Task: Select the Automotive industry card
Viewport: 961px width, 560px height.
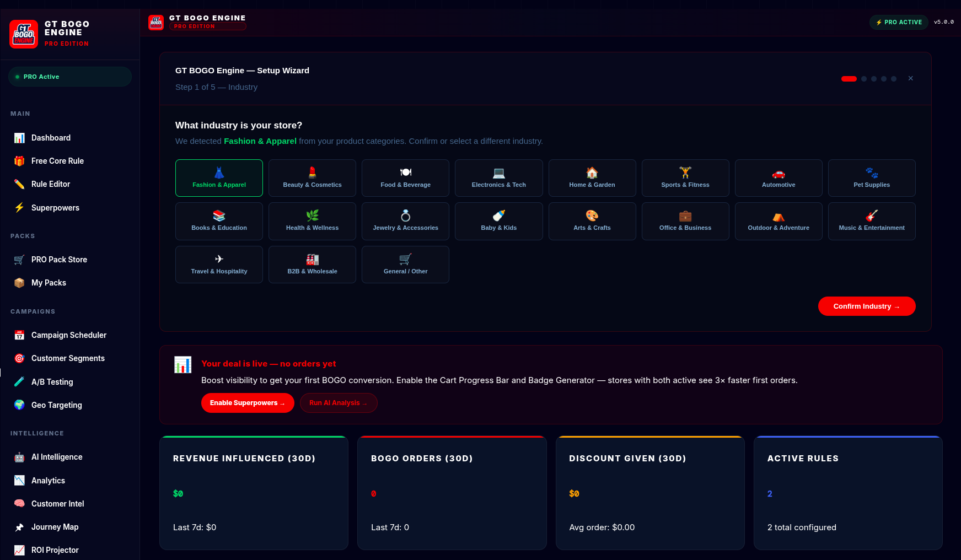Action: pos(779,178)
